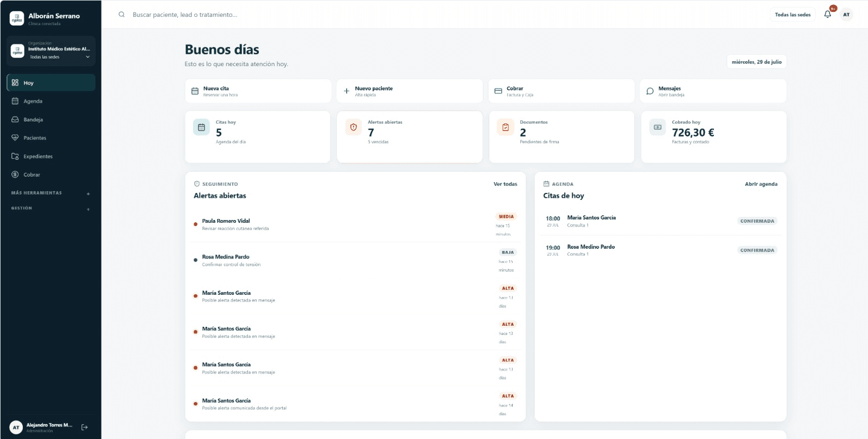Open the 19:00 Rosa Medino Pardo appointment
This screenshot has height=439, width=868.
tap(661, 250)
